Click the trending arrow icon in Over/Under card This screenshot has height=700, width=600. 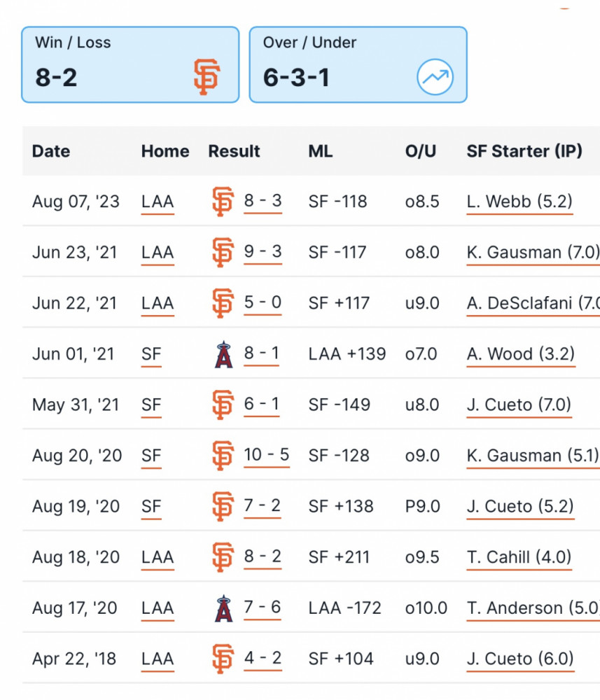click(x=435, y=77)
